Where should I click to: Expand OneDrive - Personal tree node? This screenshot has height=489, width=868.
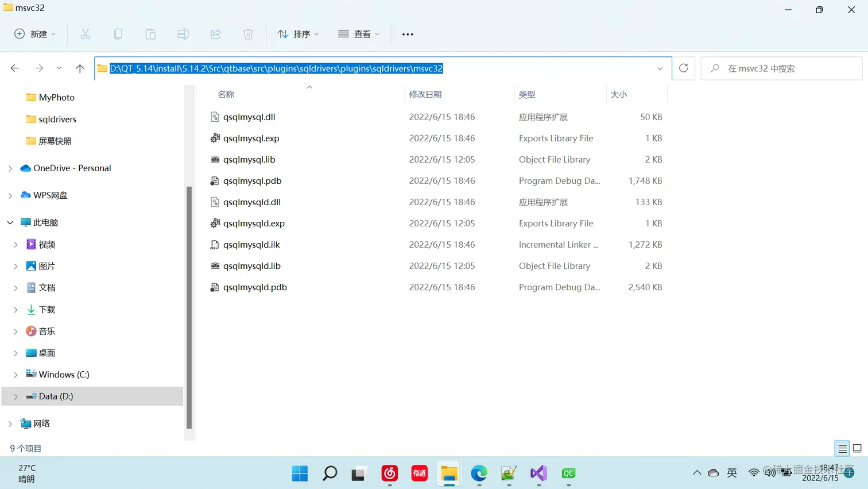pos(10,168)
